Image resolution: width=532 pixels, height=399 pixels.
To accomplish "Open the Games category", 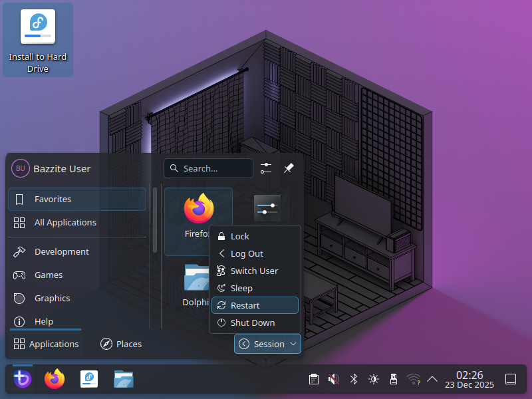I will click(77, 275).
